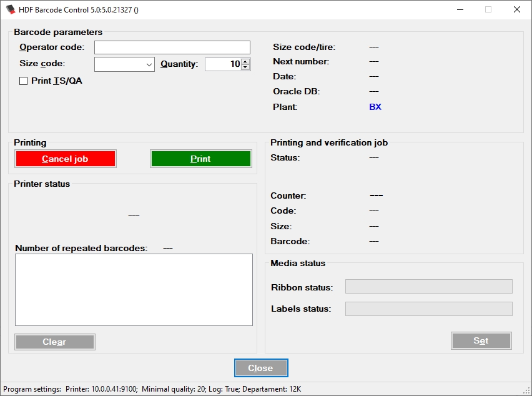Click inside the Printer status panel
Viewport: 532px width, 396px height.
(134, 214)
